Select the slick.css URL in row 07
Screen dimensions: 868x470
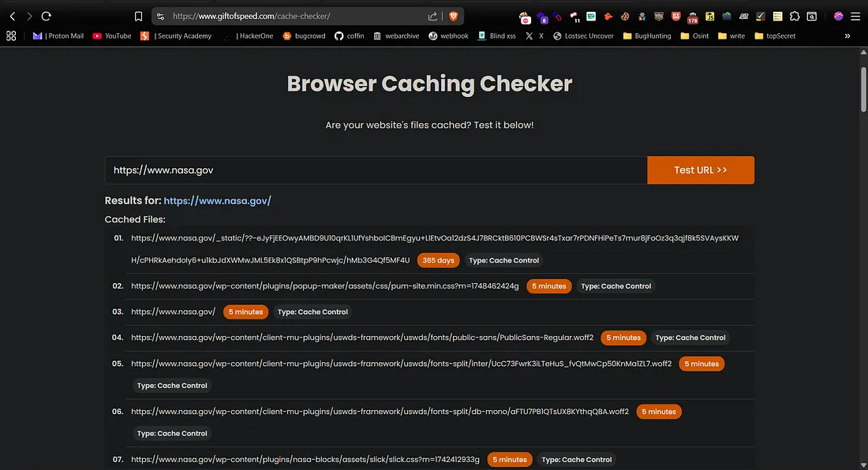pyautogui.click(x=305, y=460)
